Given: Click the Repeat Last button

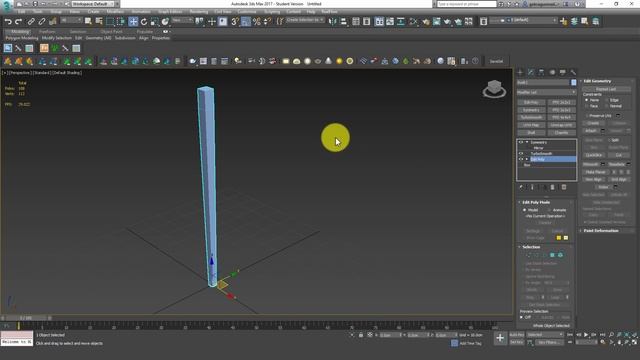Looking at the screenshot, I should click(606, 89).
